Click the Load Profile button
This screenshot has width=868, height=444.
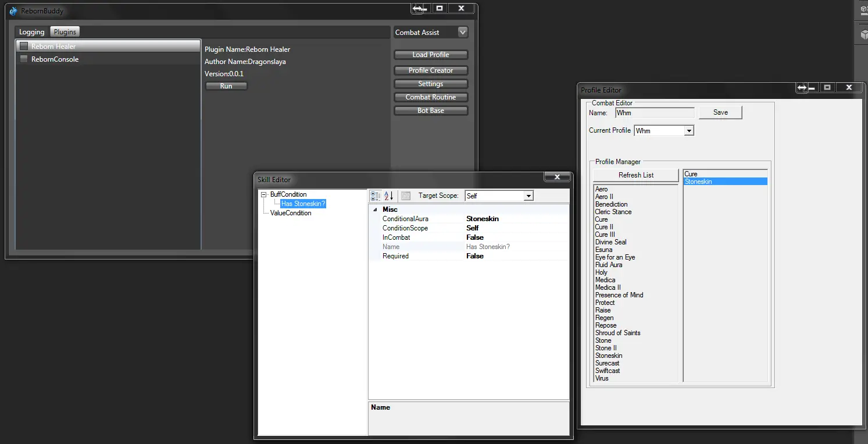pyautogui.click(x=430, y=55)
